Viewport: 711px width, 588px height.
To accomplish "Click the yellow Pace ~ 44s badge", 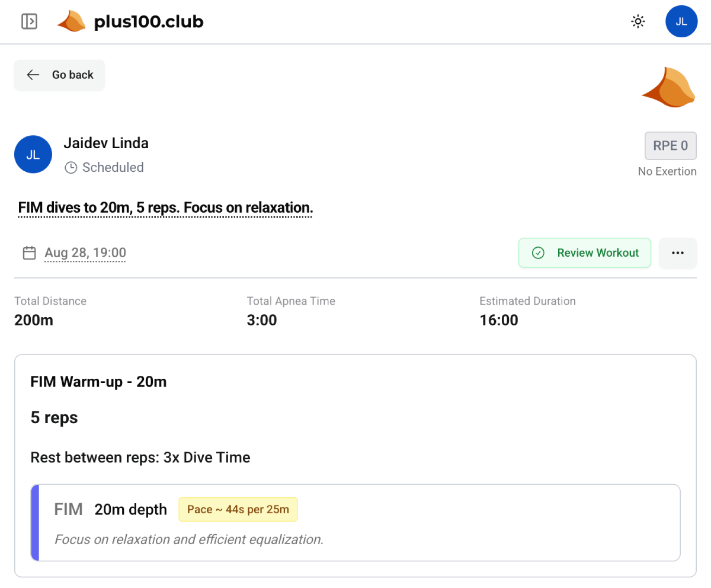I will (238, 509).
